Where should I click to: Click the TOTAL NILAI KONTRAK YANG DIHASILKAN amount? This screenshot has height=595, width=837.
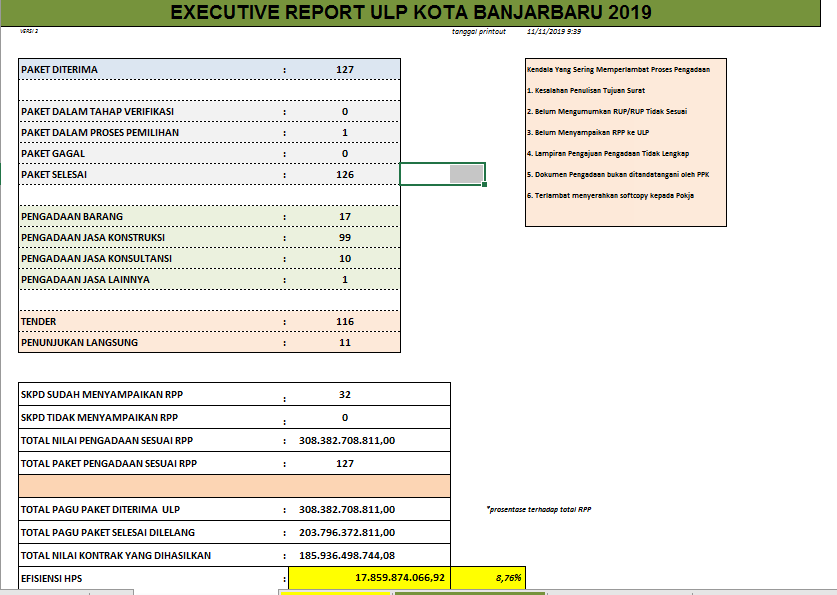coord(347,555)
